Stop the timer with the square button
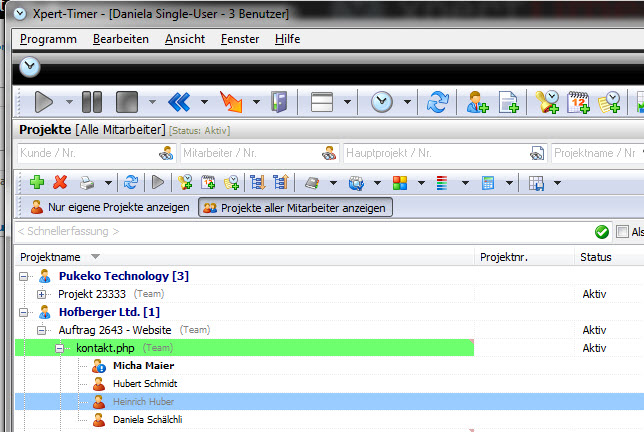The height and width of the screenshot is (432, 644). tap(127, 102)
